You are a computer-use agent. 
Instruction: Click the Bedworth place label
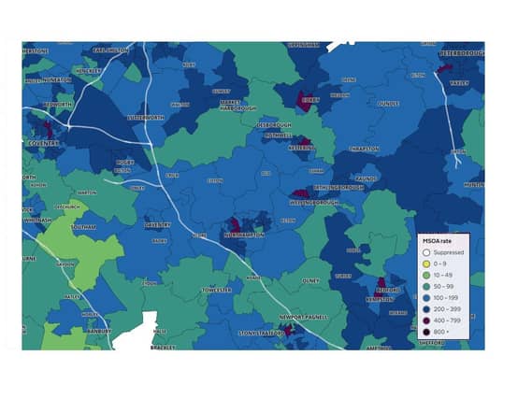[x=58, y=105]
